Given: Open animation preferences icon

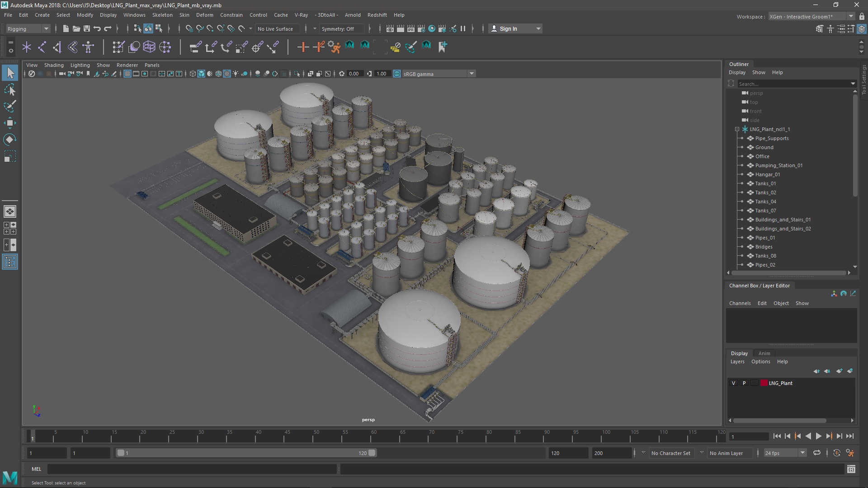Looking at the screenshot, I should click(850, 453).
